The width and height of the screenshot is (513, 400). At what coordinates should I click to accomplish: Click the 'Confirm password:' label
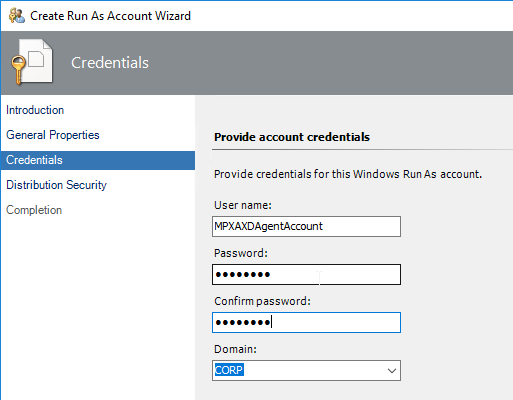[262, 301]
